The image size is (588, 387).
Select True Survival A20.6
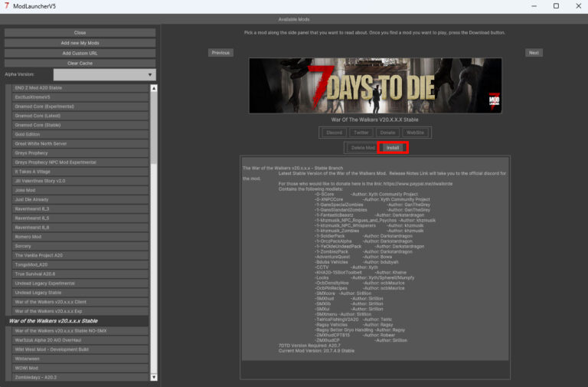pos(80,274)
